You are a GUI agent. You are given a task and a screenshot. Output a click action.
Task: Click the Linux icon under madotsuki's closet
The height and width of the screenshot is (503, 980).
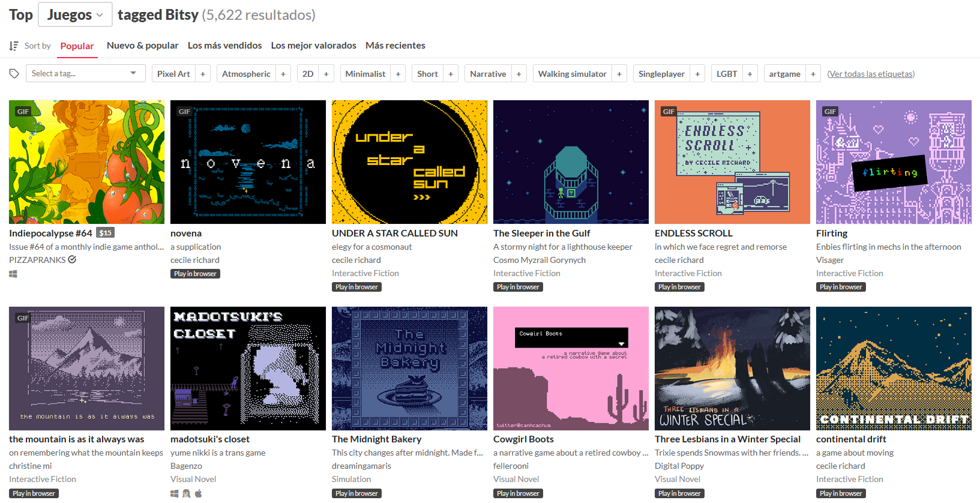pyautogui.click(x=186, y=493)
